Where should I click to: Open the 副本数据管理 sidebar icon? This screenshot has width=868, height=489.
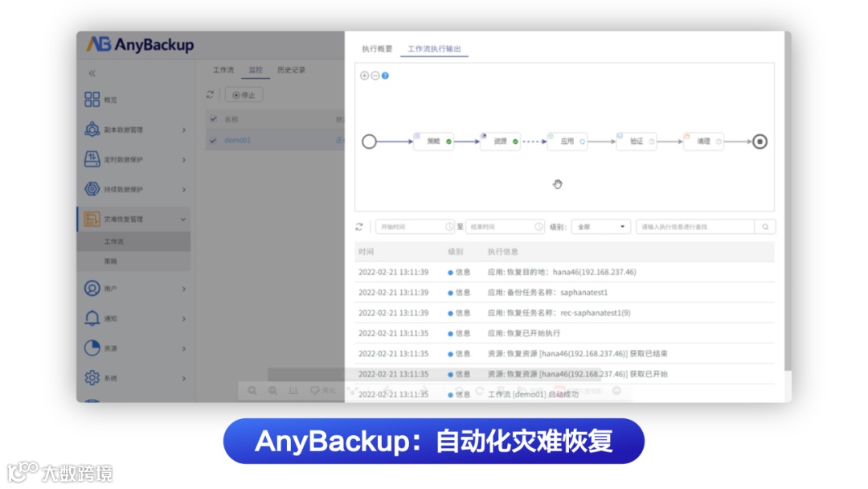coord(92,129)
